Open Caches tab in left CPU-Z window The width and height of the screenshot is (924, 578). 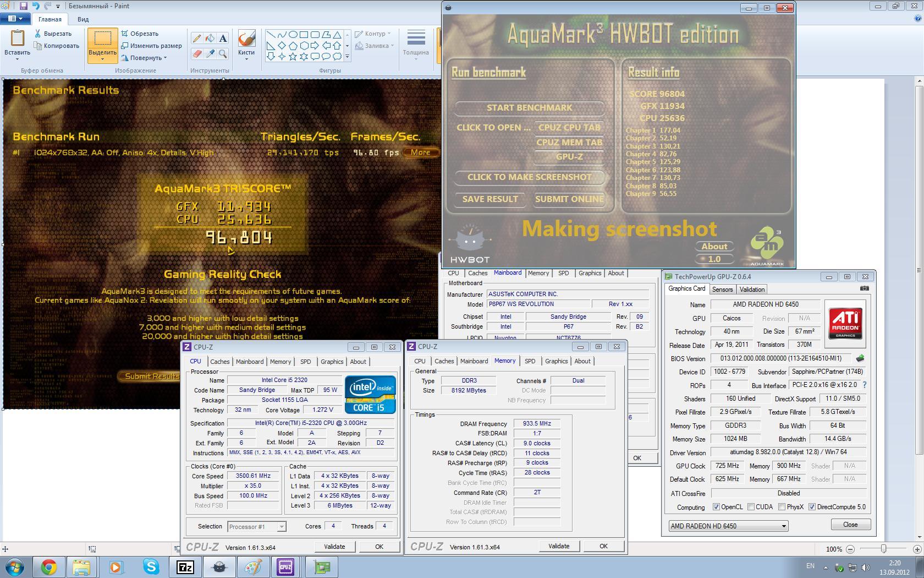(219, 362)
